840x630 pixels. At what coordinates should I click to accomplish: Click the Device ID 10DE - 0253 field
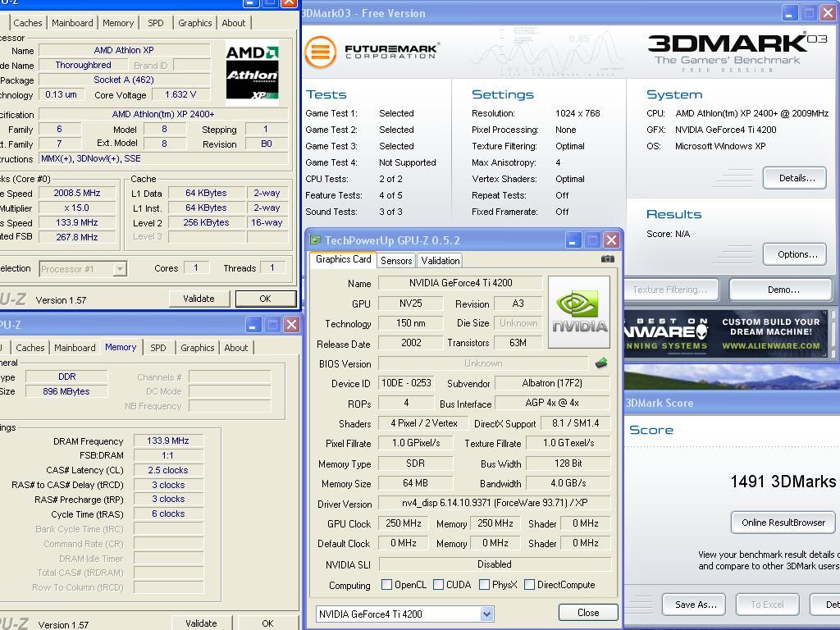(x=405, y=383)
